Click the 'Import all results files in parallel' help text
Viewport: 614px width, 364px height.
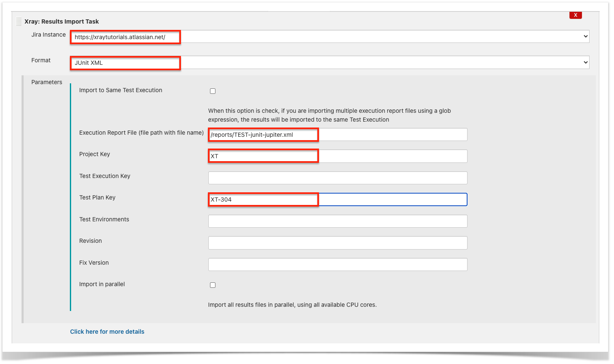coord(292,305)
